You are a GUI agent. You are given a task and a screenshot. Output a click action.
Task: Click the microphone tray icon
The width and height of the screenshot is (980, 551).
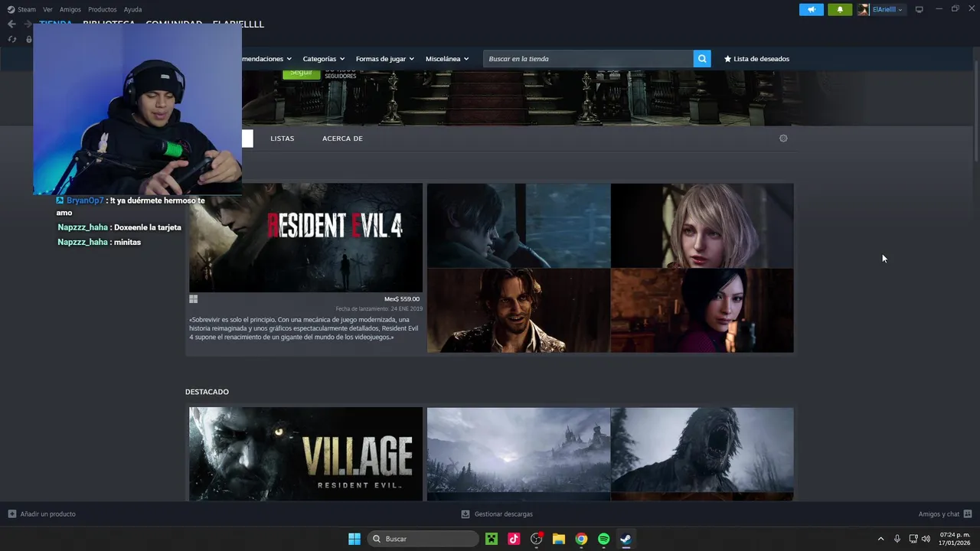tap(897, 539)
